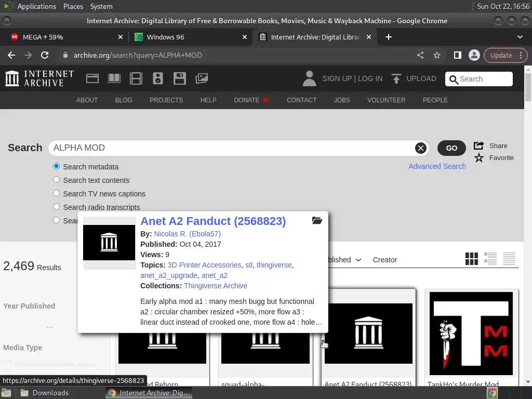
Task: Click the page vertical scrollbar
Action: 528,86
